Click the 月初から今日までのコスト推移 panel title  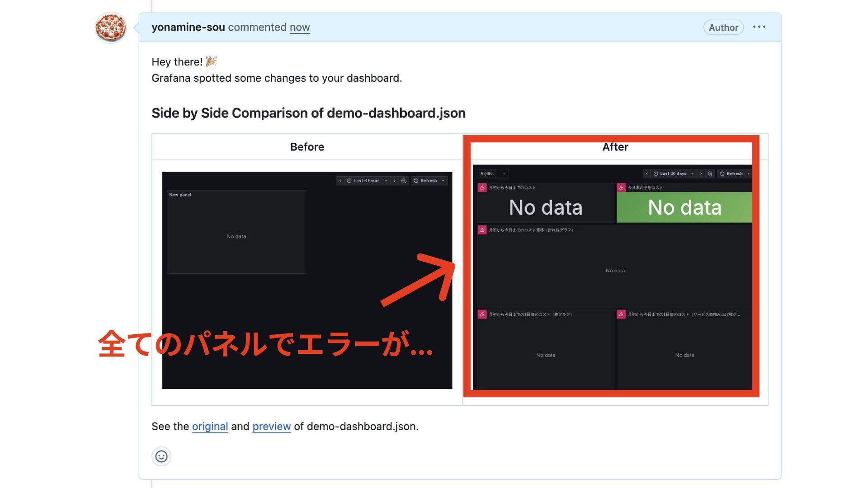click(531, 230)
